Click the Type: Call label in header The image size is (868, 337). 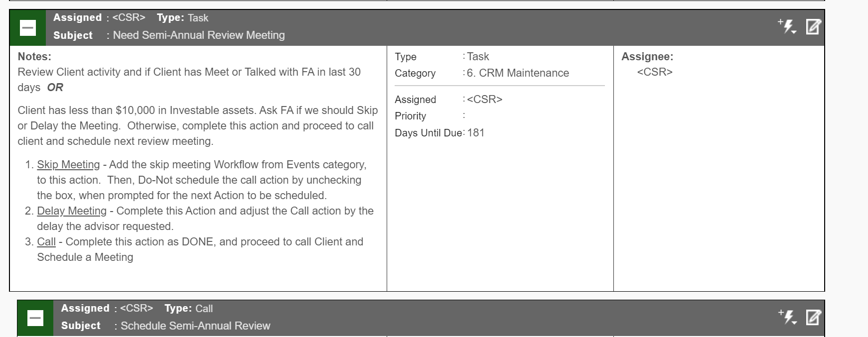(188, 309)
